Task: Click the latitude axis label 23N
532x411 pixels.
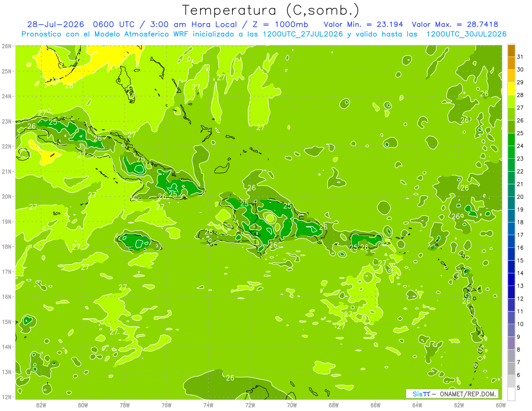Action: click(x=6, y=121)
